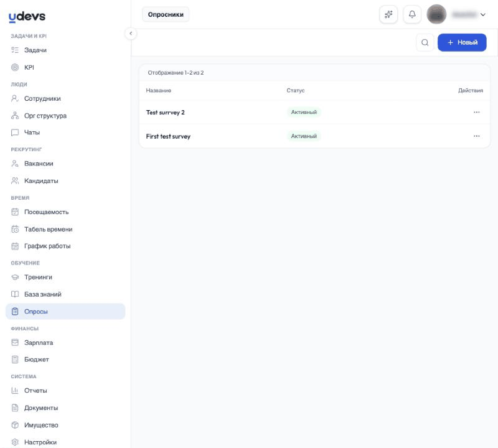
Task: Click the udevs logo
Action: pyautogui.click(x=27, y=17)
